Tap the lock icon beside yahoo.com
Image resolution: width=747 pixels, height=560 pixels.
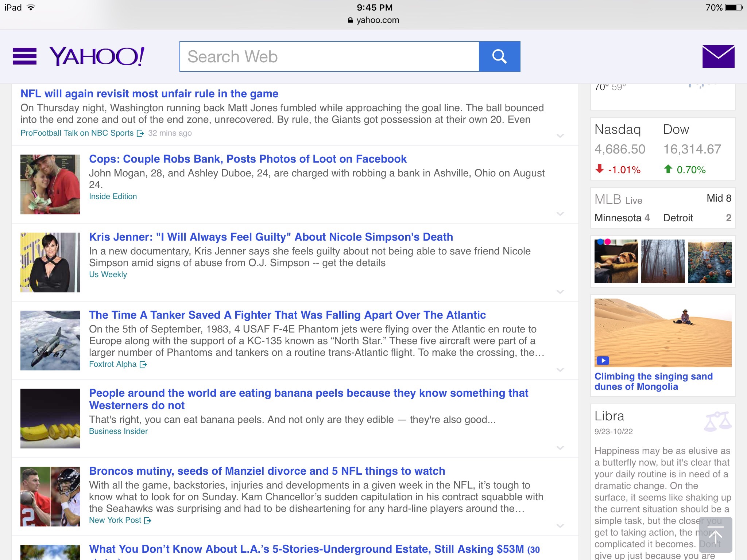[350, 20]
